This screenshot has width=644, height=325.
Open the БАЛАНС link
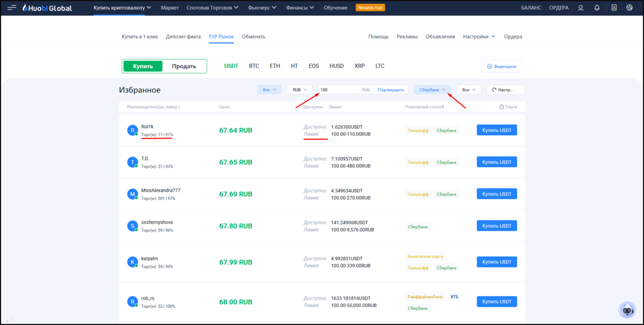point(531,8)
